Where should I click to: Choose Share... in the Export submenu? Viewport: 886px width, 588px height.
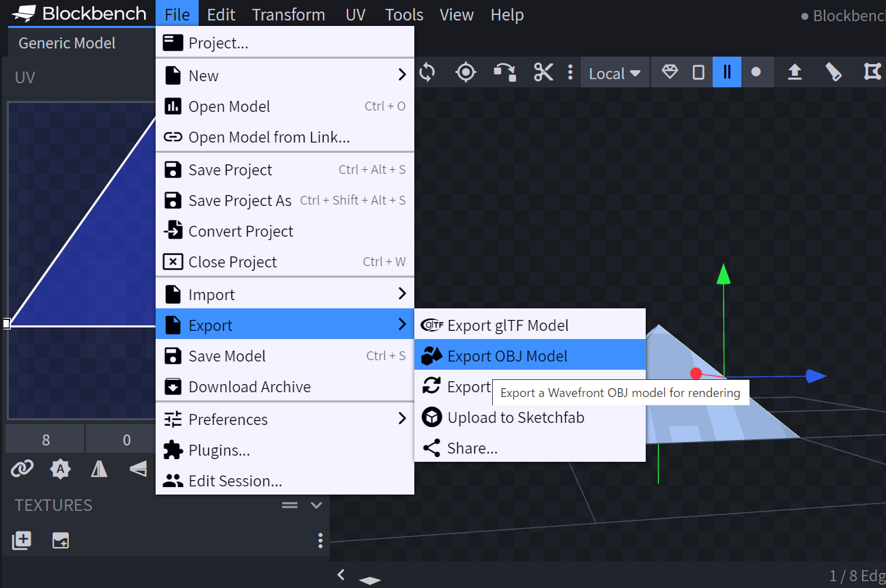(530, 448)
